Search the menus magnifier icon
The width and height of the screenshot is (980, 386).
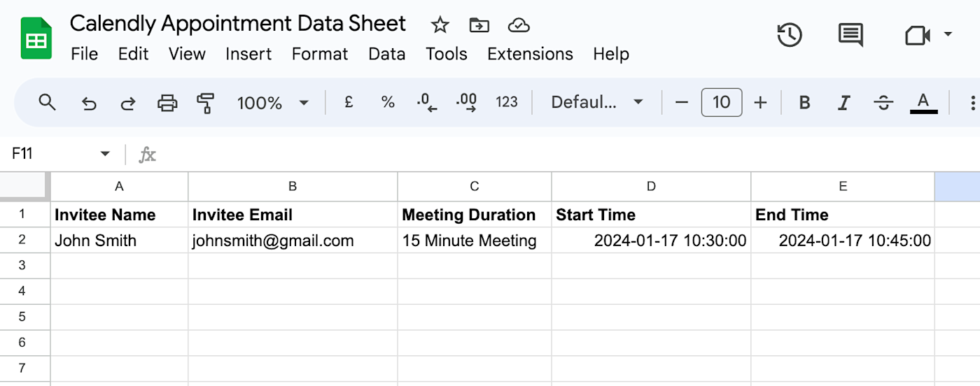click(x=47, y=103)
